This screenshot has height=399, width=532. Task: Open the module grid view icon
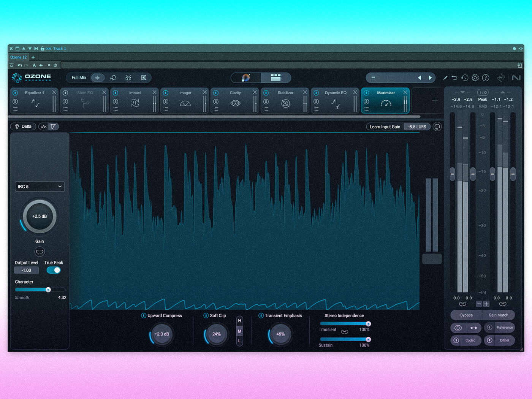[x=275, y=78]
